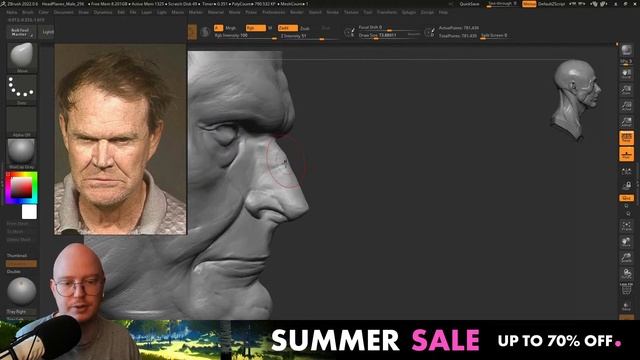Image resolution: width=640 pixels, height=360 pixels.
Task: Adjust the Rgb Intensity slider
Action: [245, 36]
